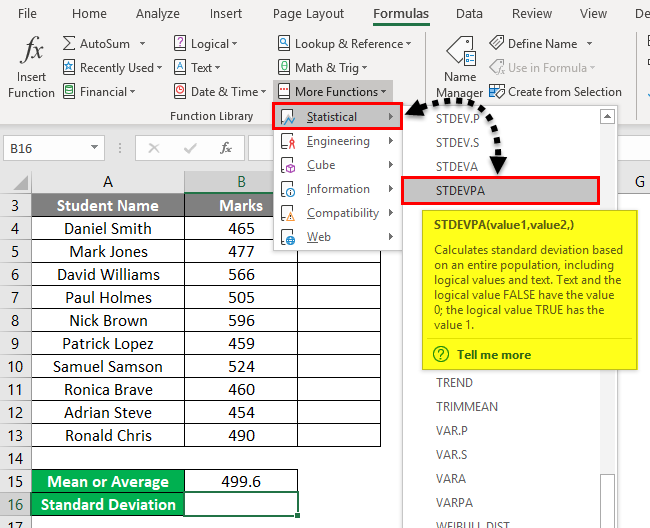Open the Define Name dropdown arrow

click(x=590, y=44)
